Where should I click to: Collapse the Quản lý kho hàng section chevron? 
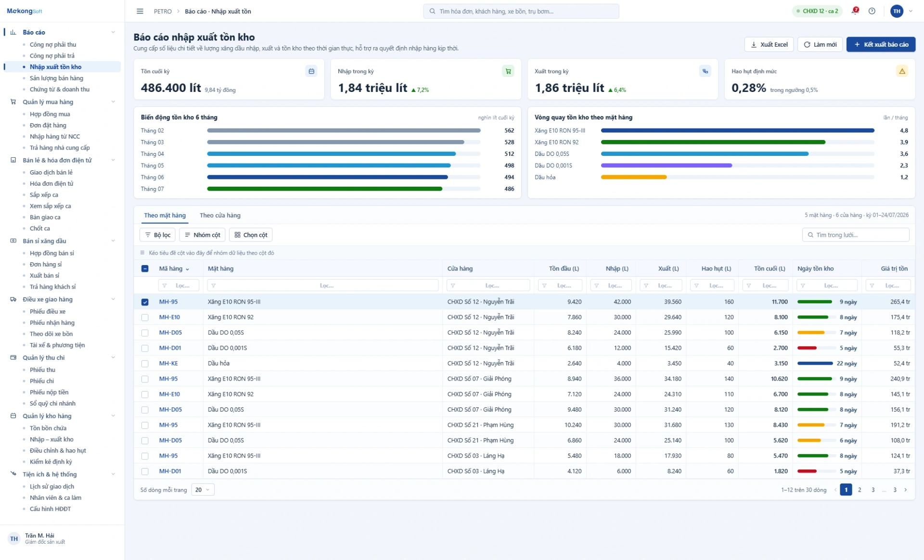113,416
